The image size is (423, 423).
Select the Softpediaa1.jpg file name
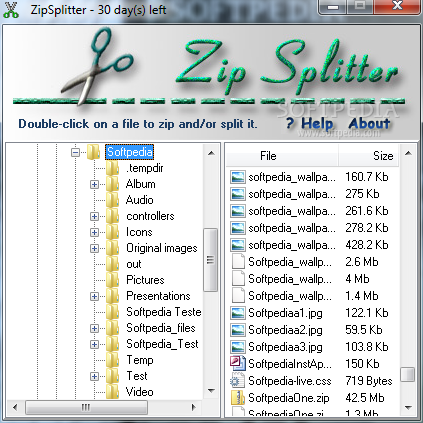(285, 313)
